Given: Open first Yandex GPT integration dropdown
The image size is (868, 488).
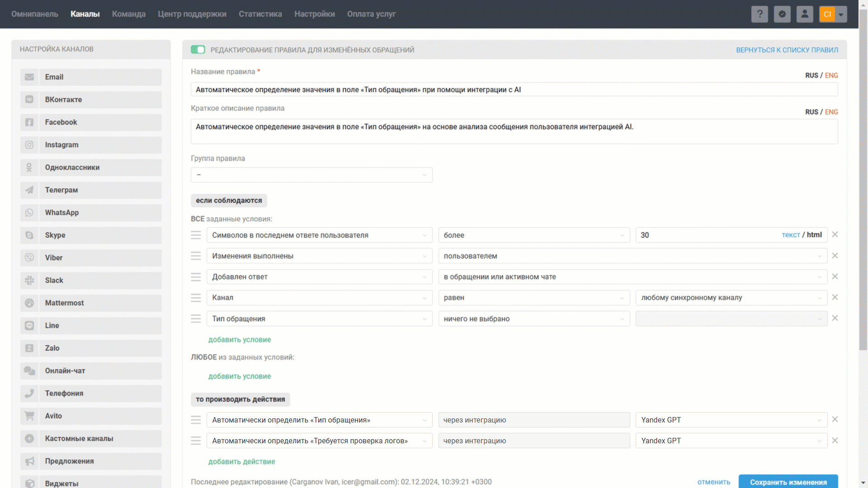Looking at the screenshot, I should [731, 420].
